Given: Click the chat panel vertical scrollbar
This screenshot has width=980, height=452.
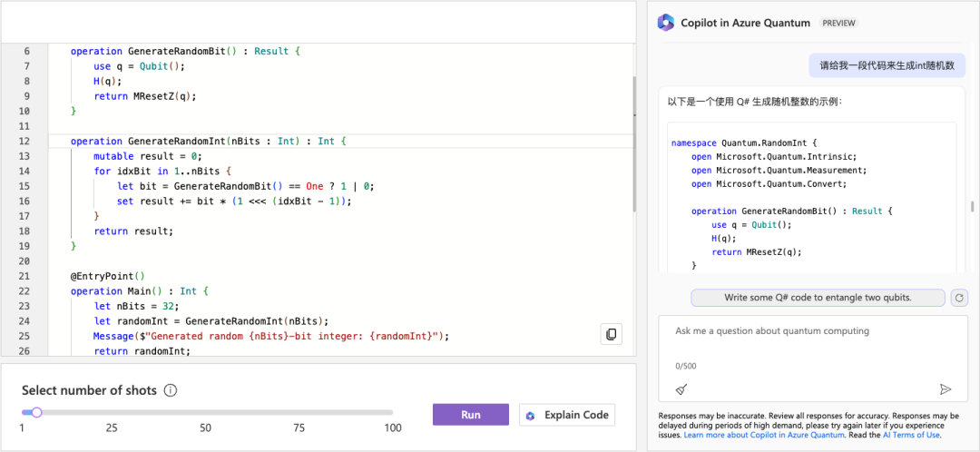Looking at the screenshot, I should pyautogui.click(x=973, y=207).
